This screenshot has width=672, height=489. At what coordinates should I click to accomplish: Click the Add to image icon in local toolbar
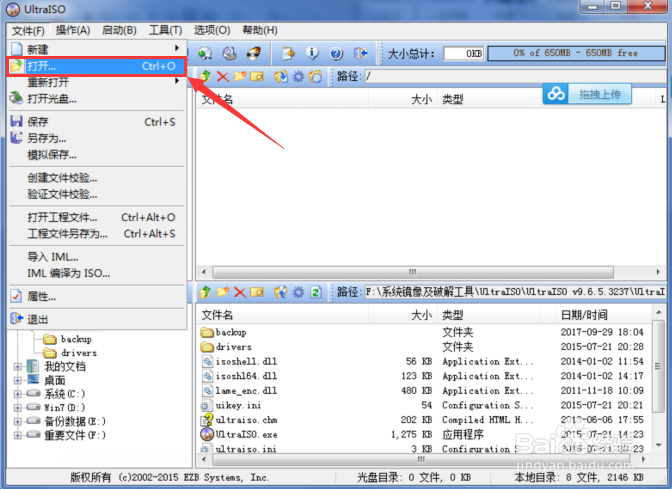(281, 292)
